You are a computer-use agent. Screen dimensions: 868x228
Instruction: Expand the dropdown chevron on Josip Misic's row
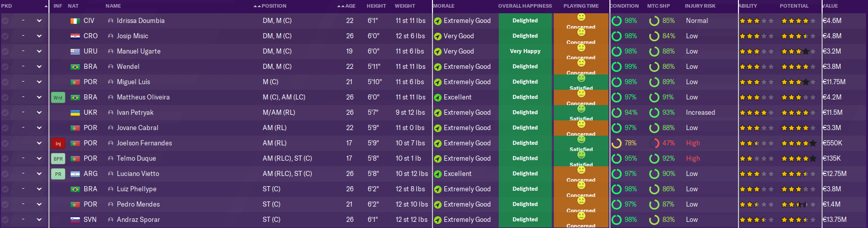[x=39, y=36]
